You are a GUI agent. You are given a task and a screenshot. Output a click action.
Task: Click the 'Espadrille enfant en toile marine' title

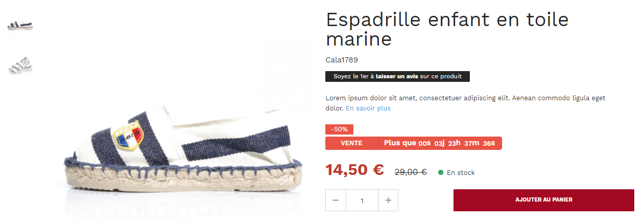click(x=447, y=29)
